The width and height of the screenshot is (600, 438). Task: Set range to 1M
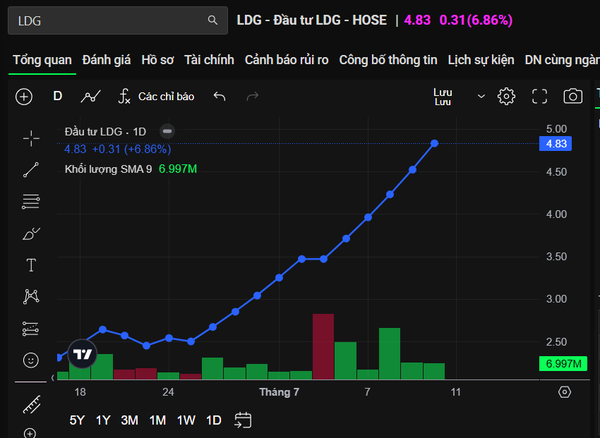157,420
